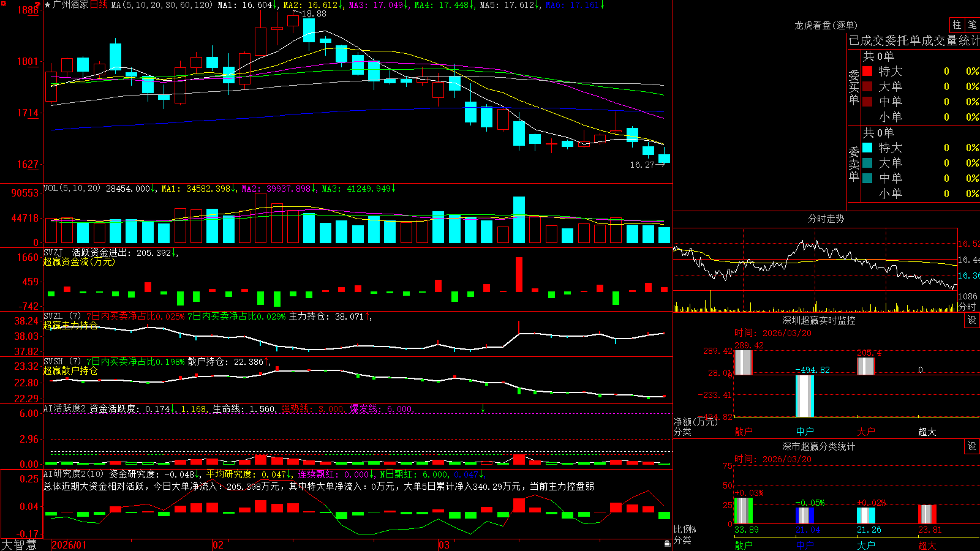Screen dimensions: 980x551
Task: Click the 超赢散户持仓 label
Action: point(70,370)
